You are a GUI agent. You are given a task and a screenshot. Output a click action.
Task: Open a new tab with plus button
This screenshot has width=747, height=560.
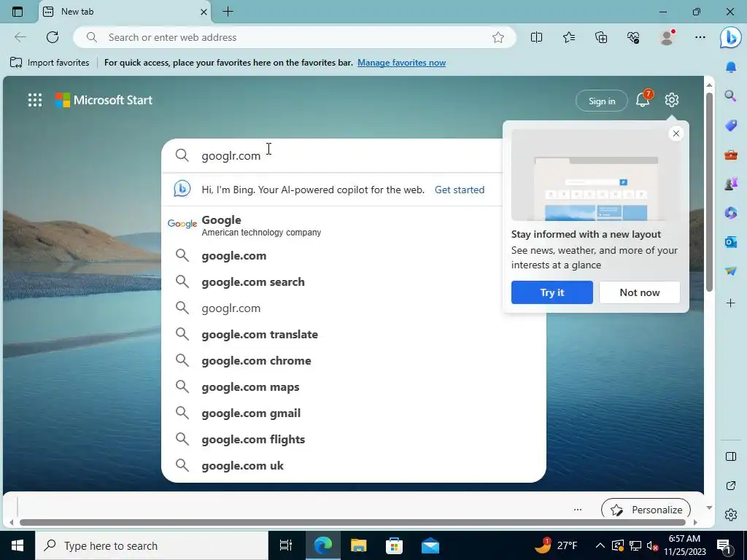[228, 12]
